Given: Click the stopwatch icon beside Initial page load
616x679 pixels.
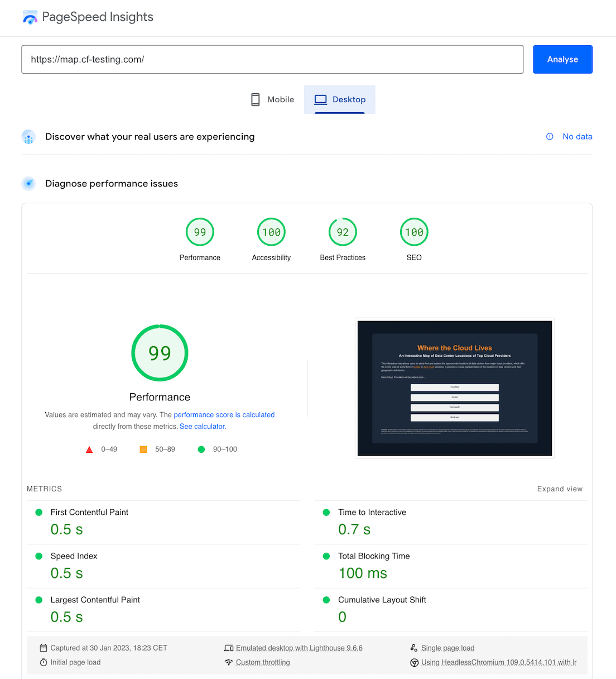Looking at the screenshot, I should click(44, 662).
